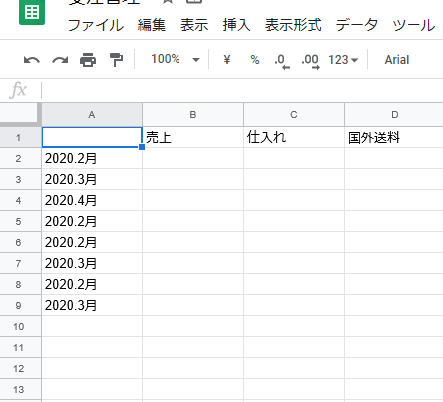Open the Google Sheets home icon
This screenshot has height=402, width=443.
(x=32, y=12)
